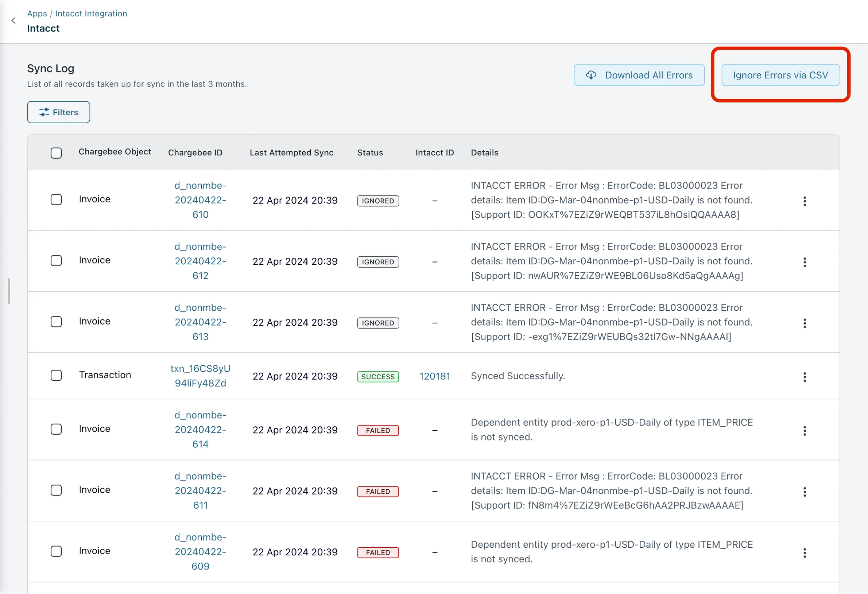Check the Transaction row checkbox
Image resolution: width=868 pixels, height=594 pixels.
(x=56, y=375)
